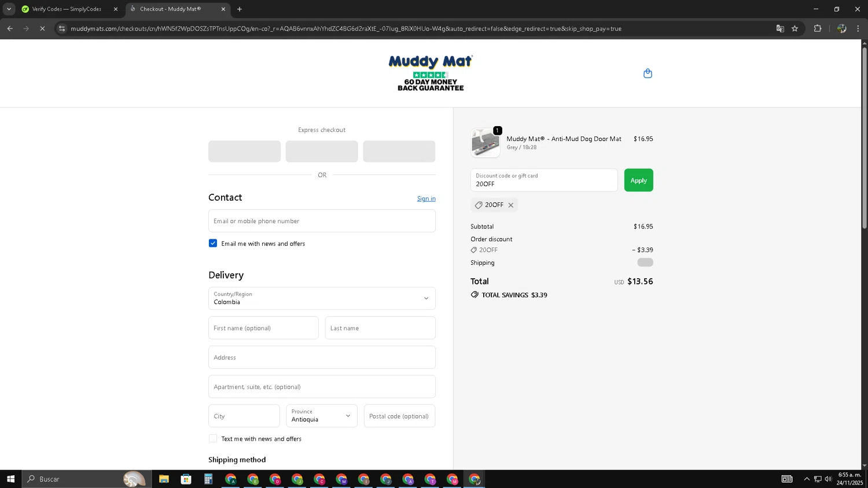Focus the Last name field

(x=380, y=328)
